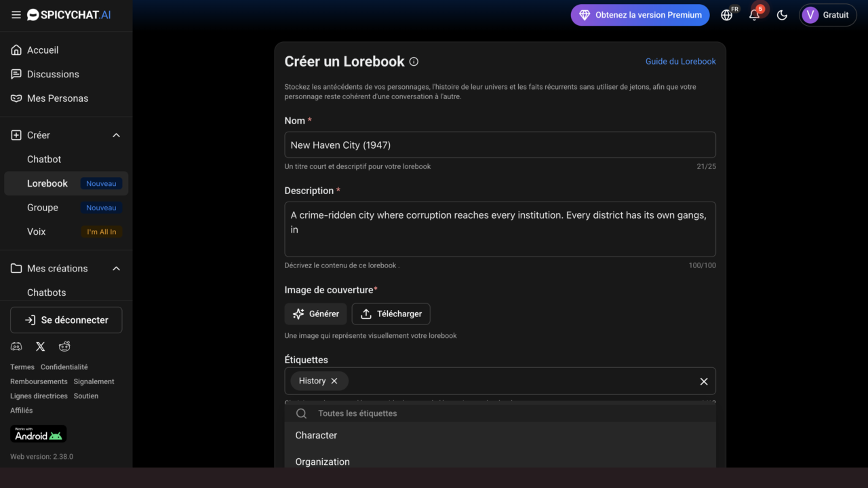This screenshot has height=488, width=868.
Task: Clear all tags with X icon
Action: (704, 381)
